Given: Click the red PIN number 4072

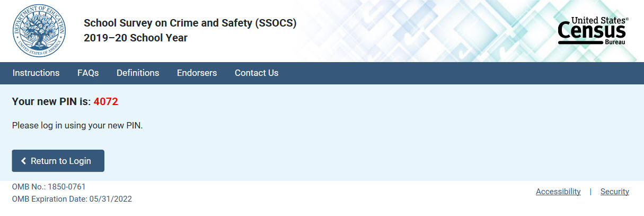Looking at the screenshot, I should tap(105, 101).
